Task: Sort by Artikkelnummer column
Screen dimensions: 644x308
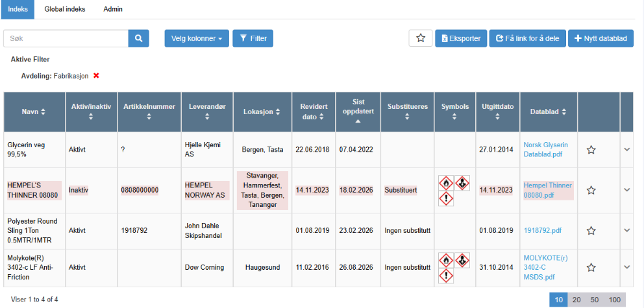Action: pos(149,112)
